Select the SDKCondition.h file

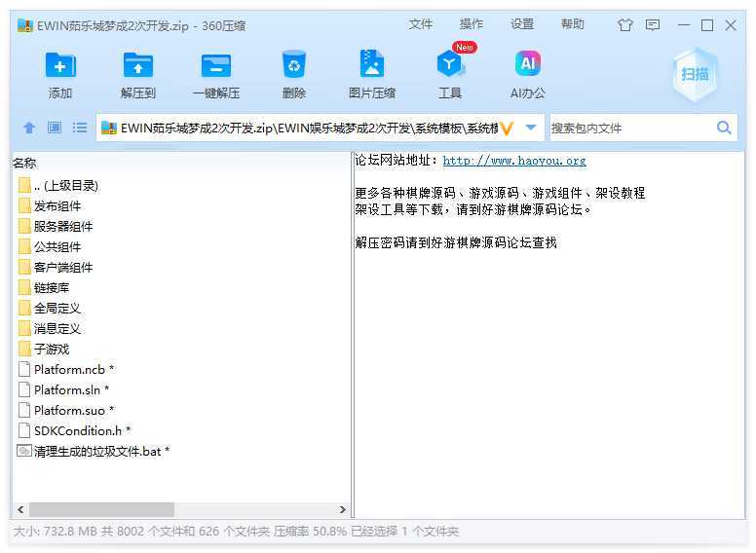click(x=74, y=430)
